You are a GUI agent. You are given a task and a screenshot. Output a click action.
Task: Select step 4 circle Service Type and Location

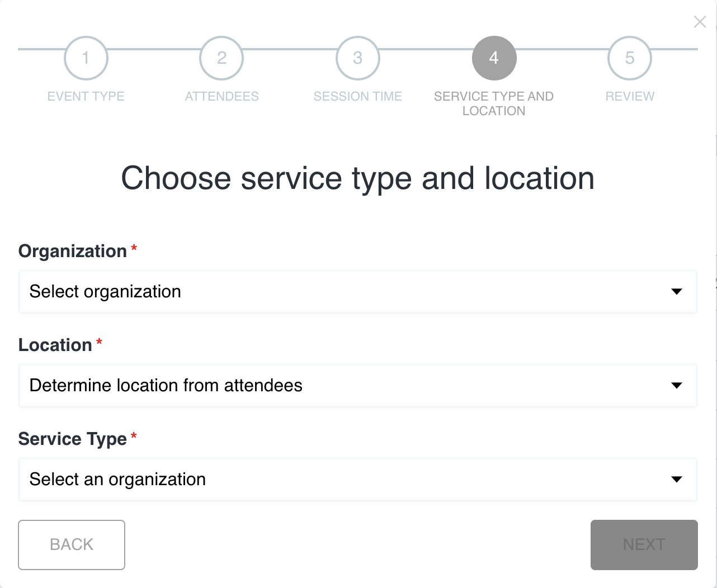(494, 58)
